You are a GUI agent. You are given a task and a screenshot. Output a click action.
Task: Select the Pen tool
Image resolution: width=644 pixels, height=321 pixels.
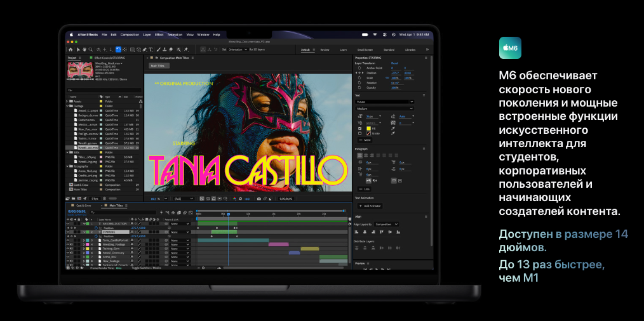pos(145,49)
